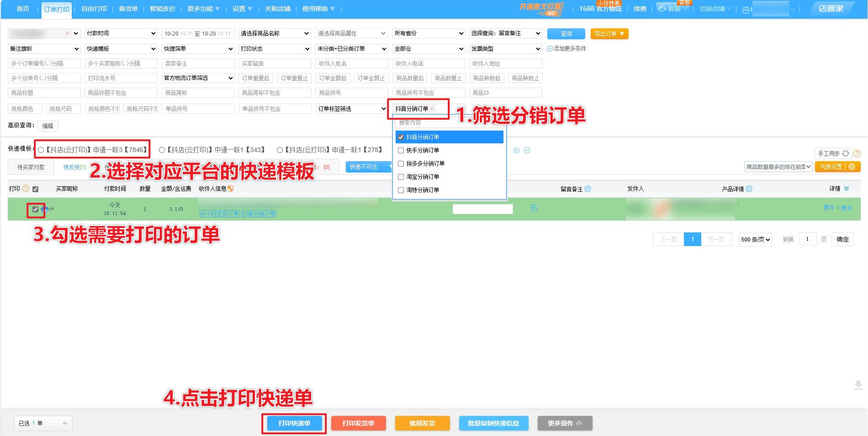This screenshot has height=436, width=868.
Task: Select template 申通一联1【278】 radio
Action: click(x=280, y=150)
